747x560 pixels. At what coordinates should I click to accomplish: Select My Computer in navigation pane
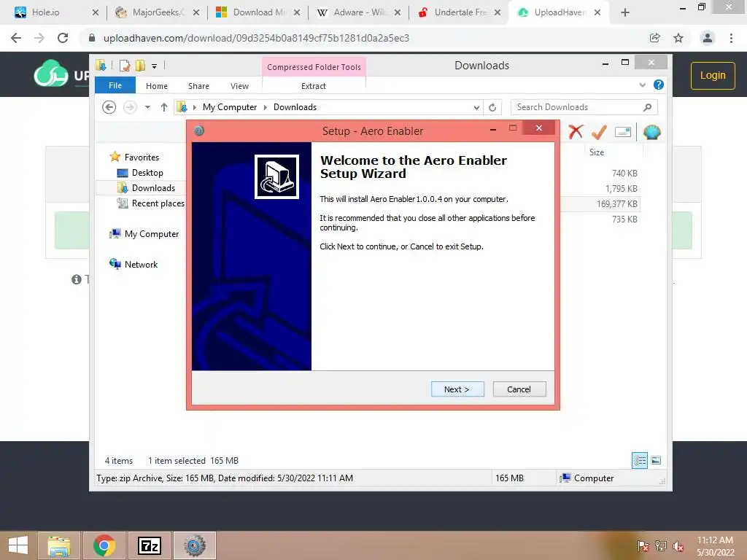coord(152,234)
